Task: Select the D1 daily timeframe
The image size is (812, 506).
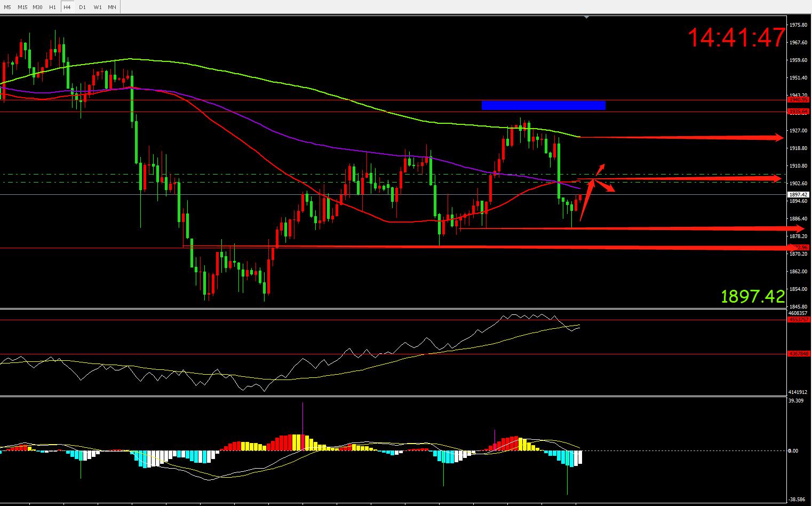Action: 82,7
